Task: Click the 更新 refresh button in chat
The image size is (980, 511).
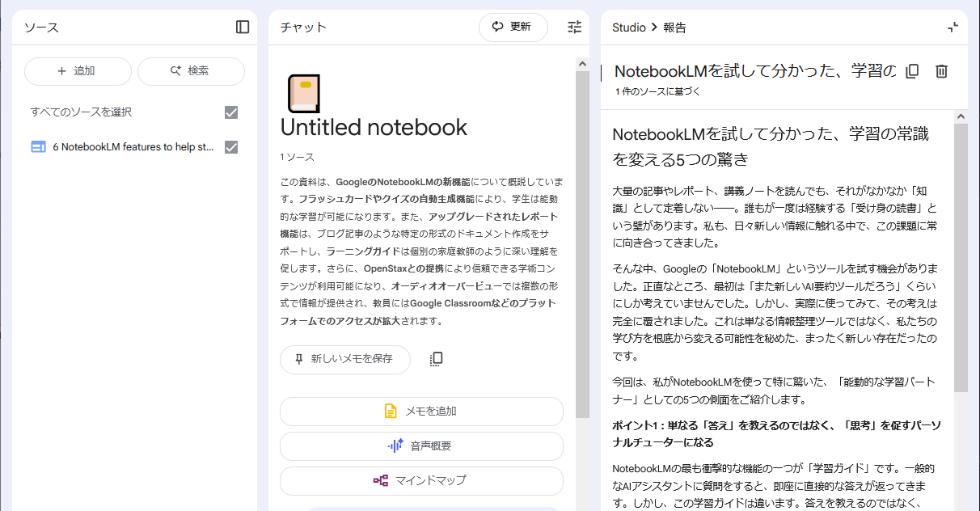Action: pyautogui.click(x=513, y=27)
